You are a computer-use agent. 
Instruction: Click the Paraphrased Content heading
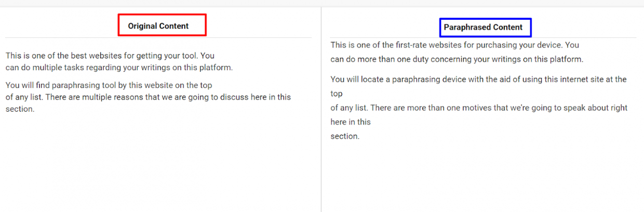click(x=483, y=27)
